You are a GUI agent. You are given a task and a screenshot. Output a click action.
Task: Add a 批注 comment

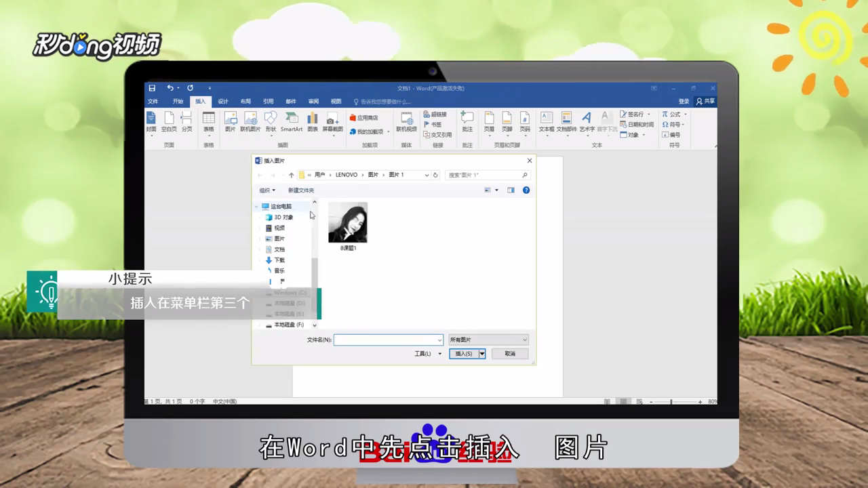click(467, 122)
